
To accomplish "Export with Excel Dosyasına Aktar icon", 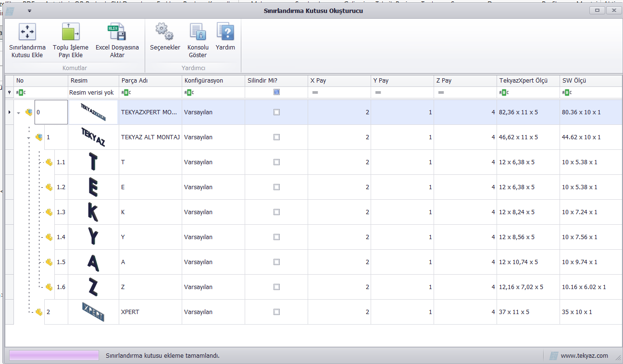I will coord(117,32).
